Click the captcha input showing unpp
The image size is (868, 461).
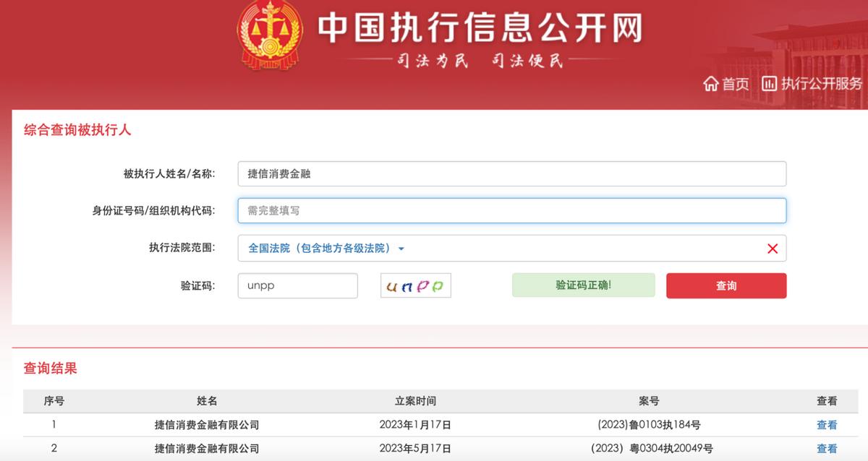point(298,285)
